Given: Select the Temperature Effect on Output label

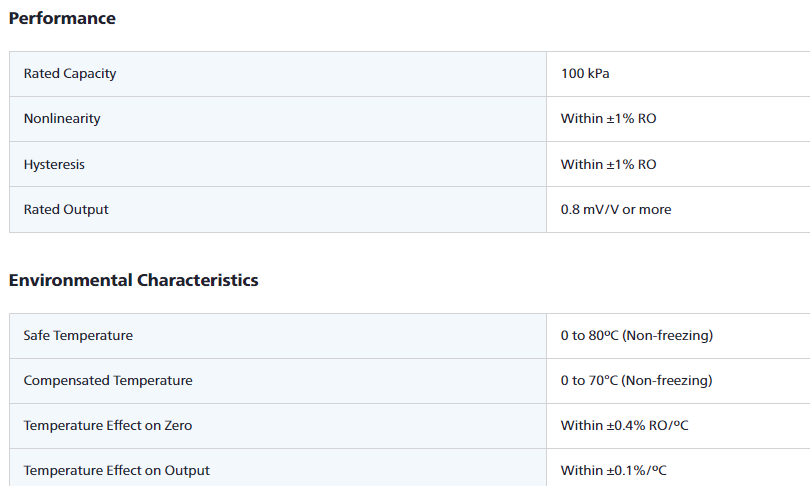Looking at the screenshot, I should pyautogui.click(x=117, y=470).
